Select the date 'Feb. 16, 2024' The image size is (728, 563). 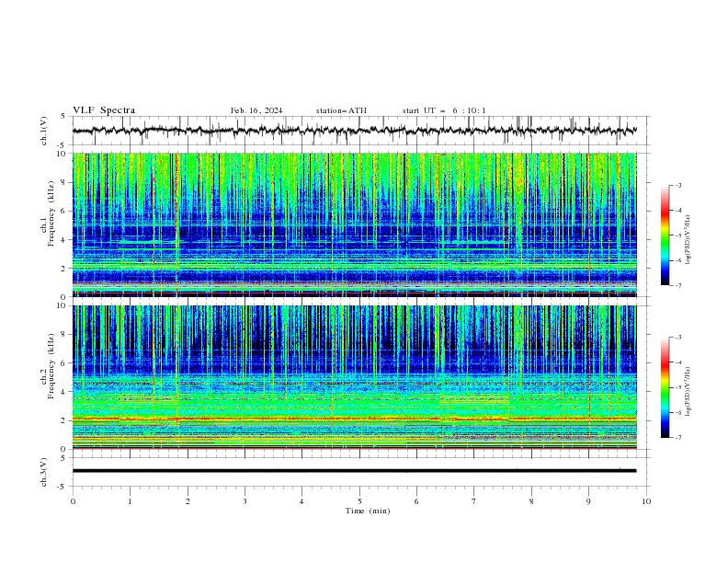tap(256, 110)
